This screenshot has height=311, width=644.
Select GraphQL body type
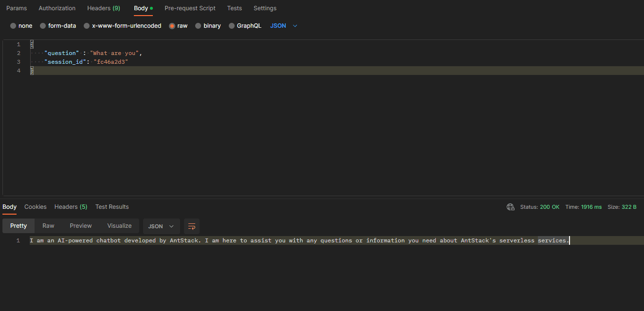245,26
